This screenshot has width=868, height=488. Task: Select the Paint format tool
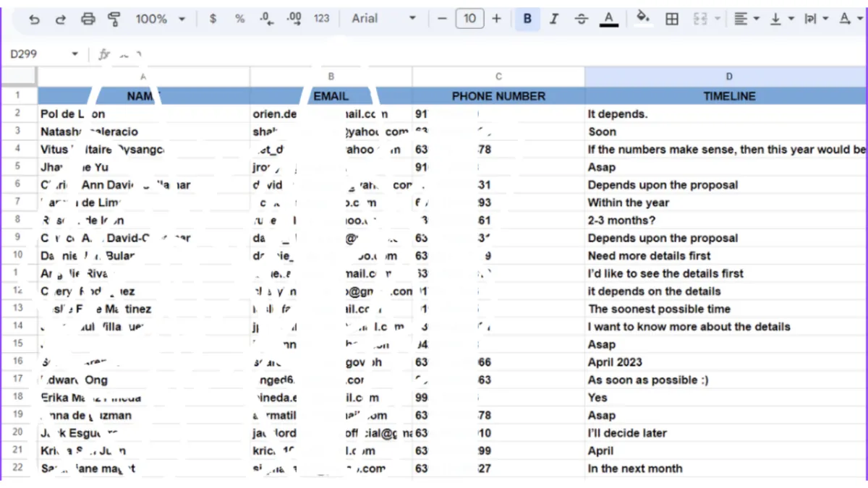[x=114, y=19]
